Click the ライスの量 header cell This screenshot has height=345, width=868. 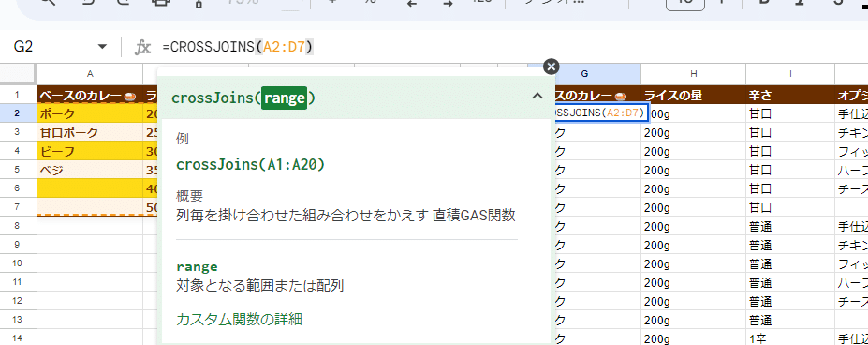point(693,96)
